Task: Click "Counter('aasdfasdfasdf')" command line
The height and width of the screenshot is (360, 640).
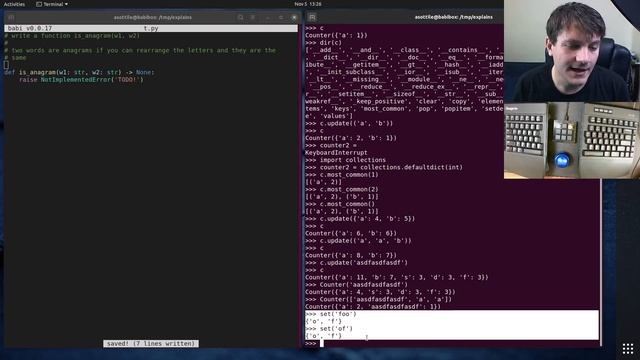Action: [363, 285]
